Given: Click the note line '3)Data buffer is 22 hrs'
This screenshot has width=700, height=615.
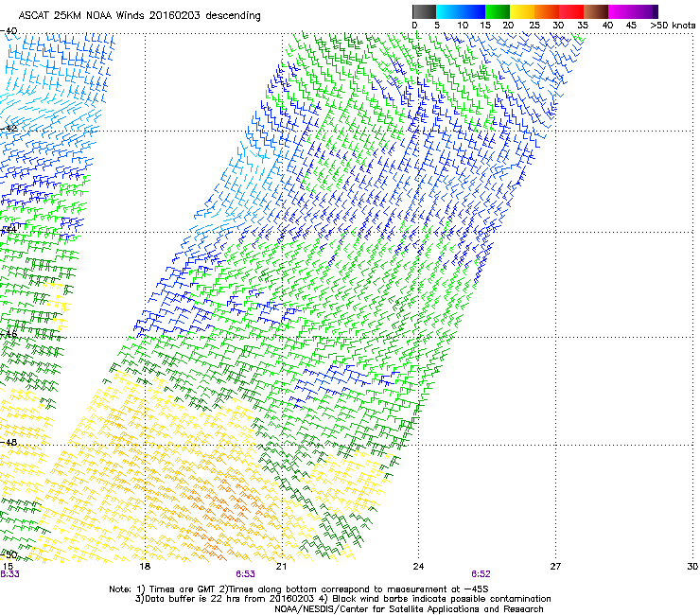Looking at the screenshot, I should coord(343,599).
